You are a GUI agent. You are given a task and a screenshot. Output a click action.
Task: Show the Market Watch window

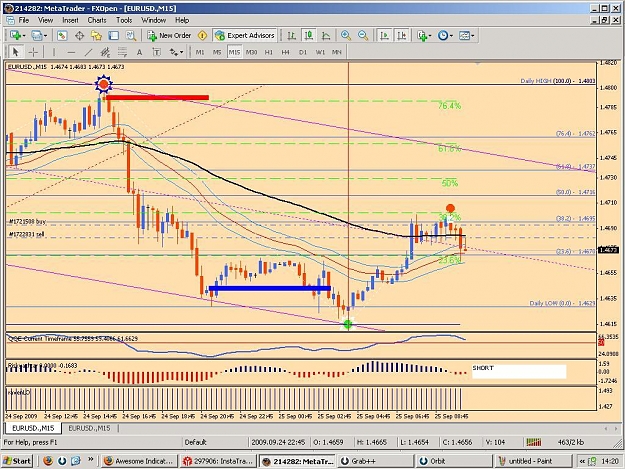(x=62, y=35)
